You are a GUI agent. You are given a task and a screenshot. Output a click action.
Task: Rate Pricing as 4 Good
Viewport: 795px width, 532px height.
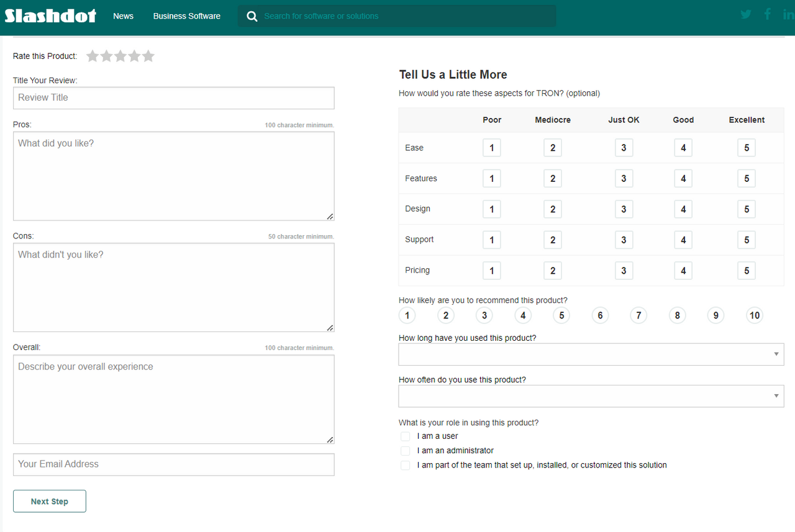point(683,271)
